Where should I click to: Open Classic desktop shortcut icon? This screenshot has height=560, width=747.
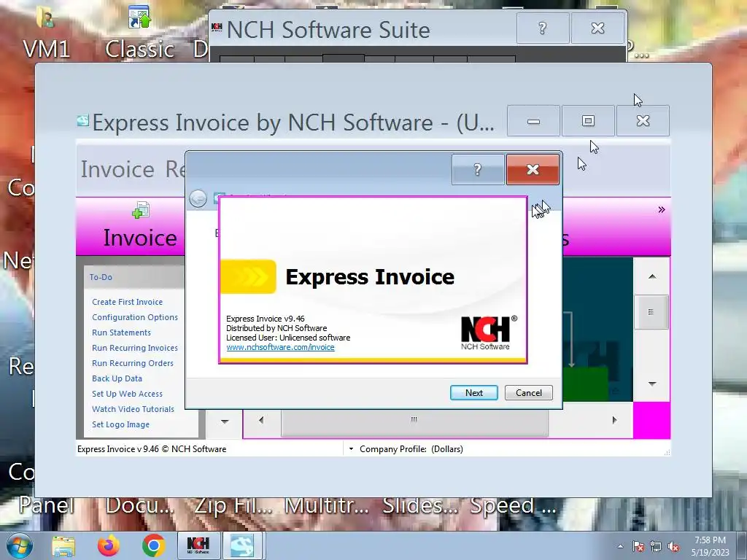139,31
